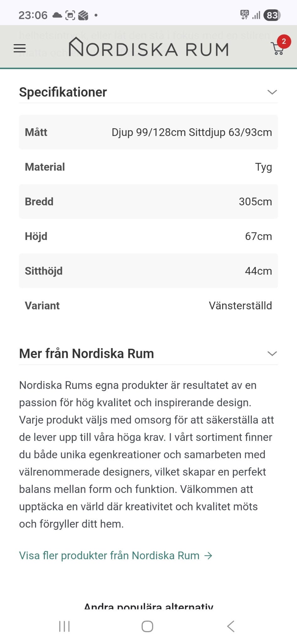This screenshot has height=644, width=297.
Task: Select the Bredd 305cm row
Action: tap(148, 202)
